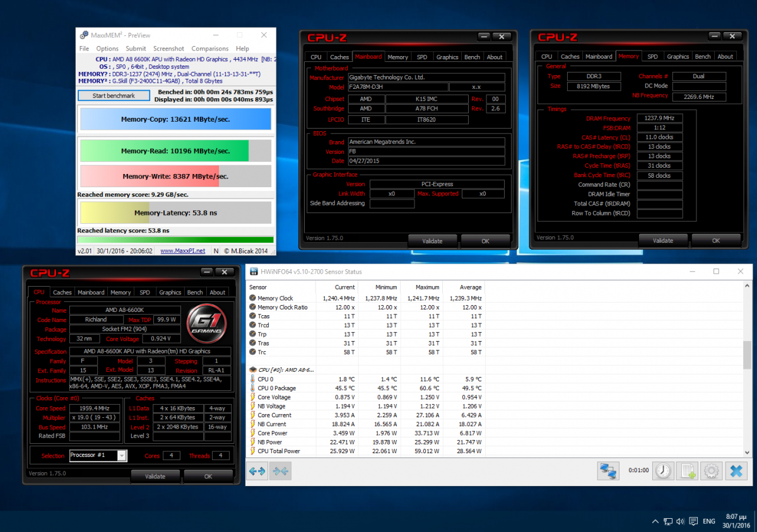This screenshot has height=532, width=757.
Task: Open Submit menu in MaxxMEM
Action: point(136,49)
